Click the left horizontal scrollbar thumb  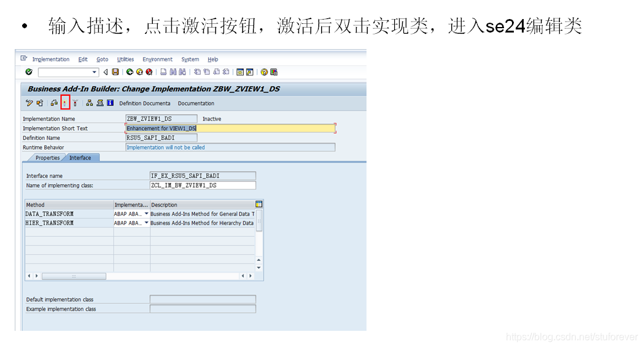74,276
